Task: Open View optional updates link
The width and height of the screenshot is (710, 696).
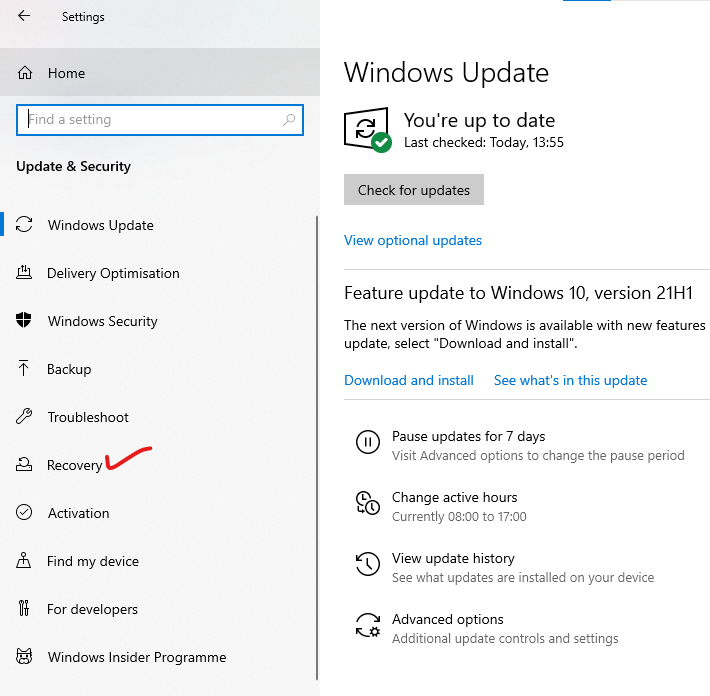Action: coord(413,240)
